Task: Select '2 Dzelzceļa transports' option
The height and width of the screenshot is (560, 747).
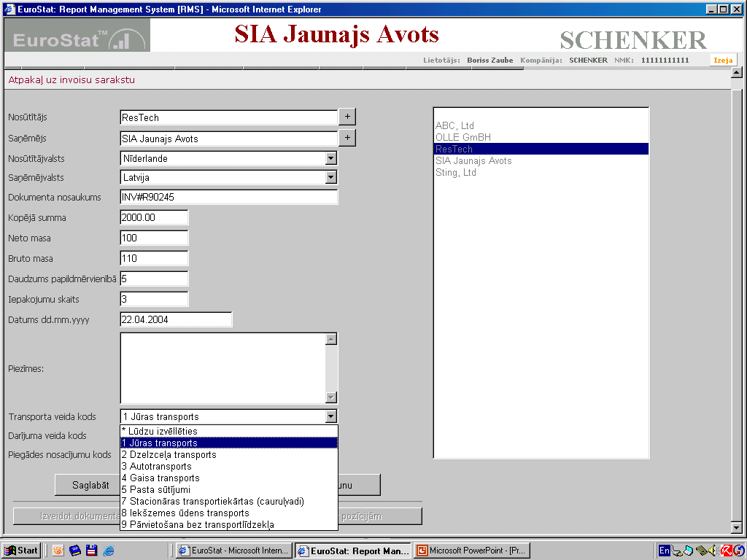Action: tap(228, 454)
